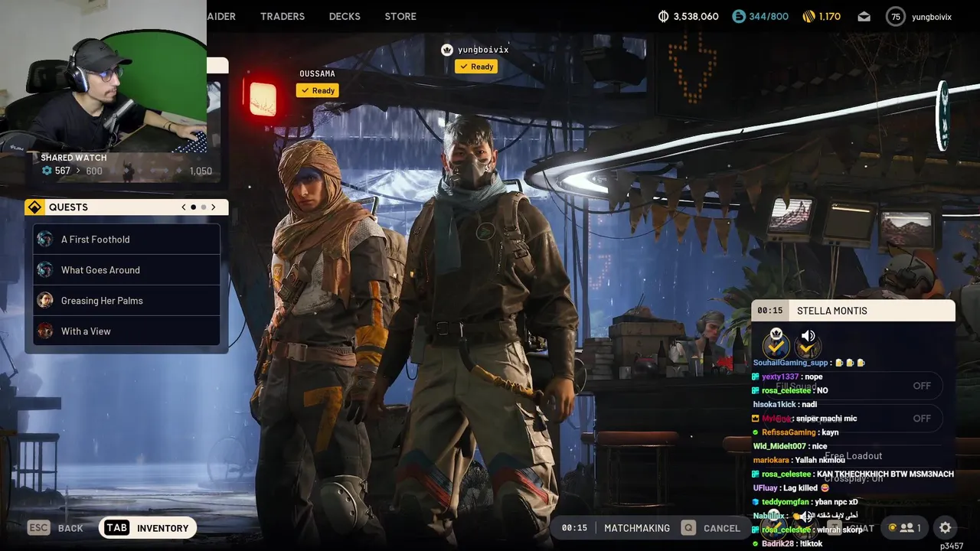This screenshot has width=980, height=551.
Task: Open the Traders tab
Action: coord(283,16)
